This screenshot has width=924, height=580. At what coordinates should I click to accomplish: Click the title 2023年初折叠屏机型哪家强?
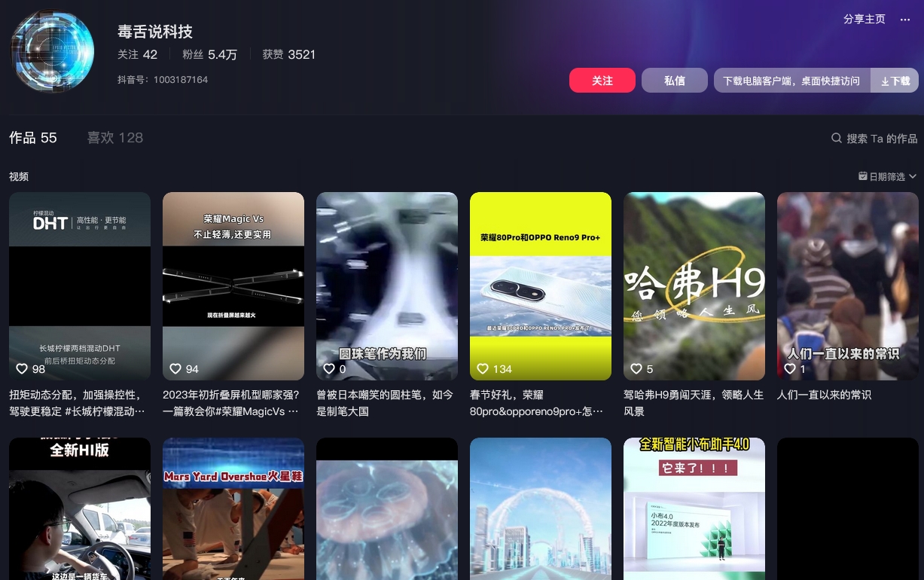point(231,403)
